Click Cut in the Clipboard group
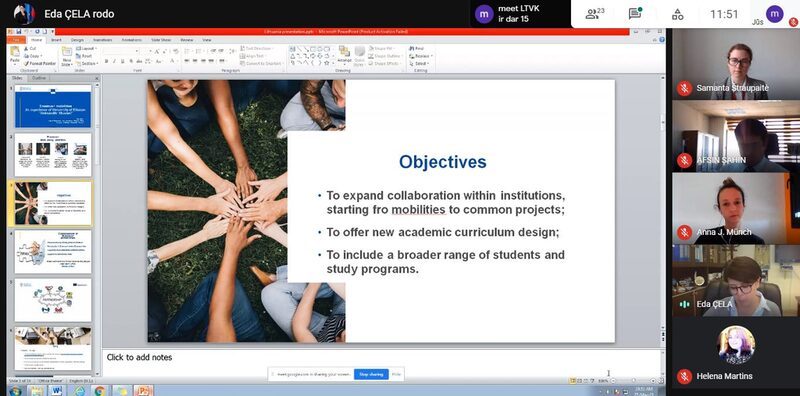 coord(30,48)
